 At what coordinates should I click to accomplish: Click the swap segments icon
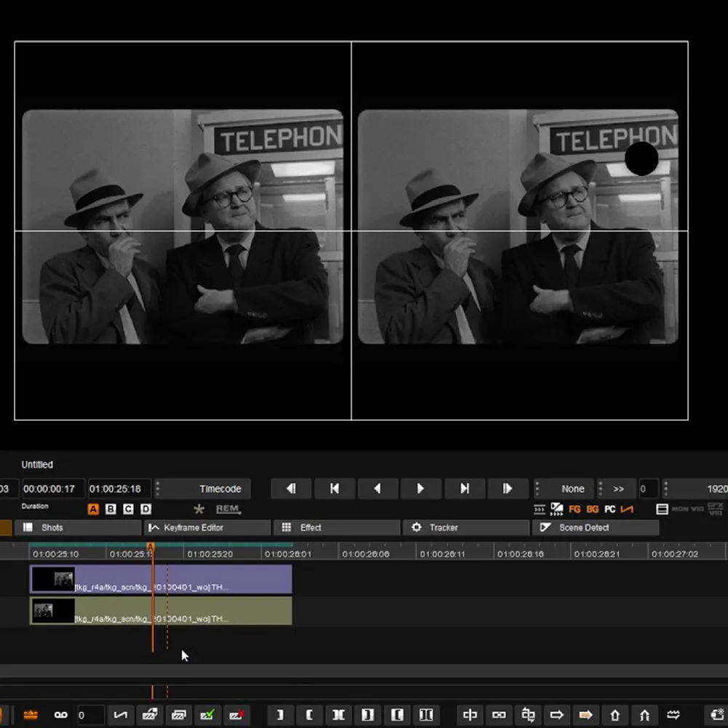(x=528, y=715)
